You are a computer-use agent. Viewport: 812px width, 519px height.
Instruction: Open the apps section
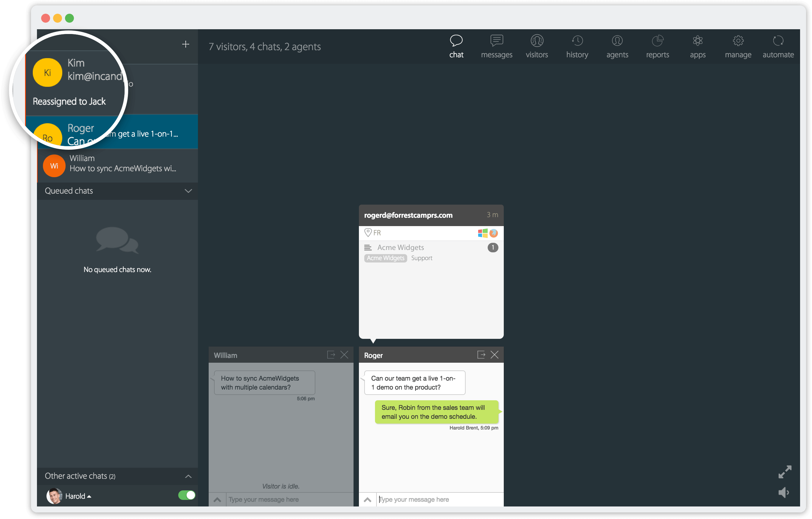click(x=698, y=47)
